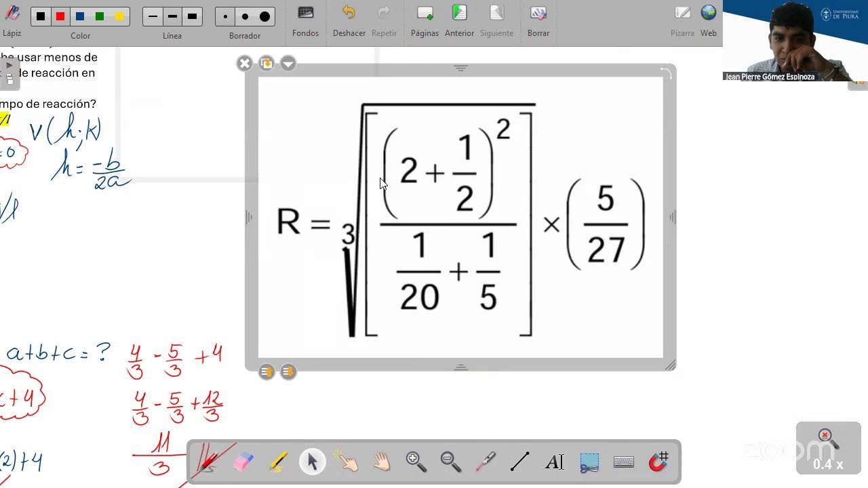The width and height of the screenshot is (868, 488).
Task: Choose the large eraser size
Action: coord(264,16)
